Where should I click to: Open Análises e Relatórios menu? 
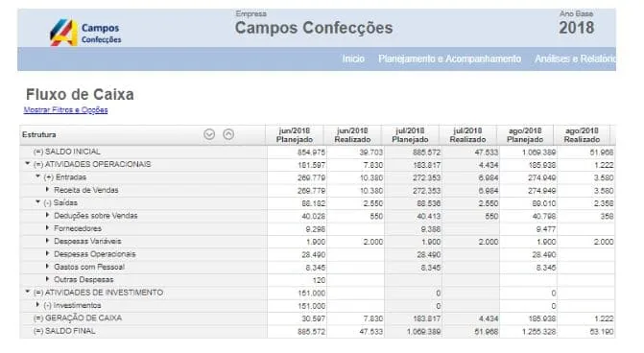point(575,59)
